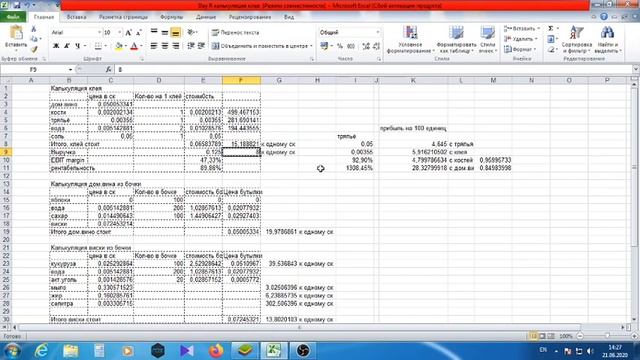Toggle Bold Ж formatting
Screen dimensions: 640x360
(x=56, y=46)
